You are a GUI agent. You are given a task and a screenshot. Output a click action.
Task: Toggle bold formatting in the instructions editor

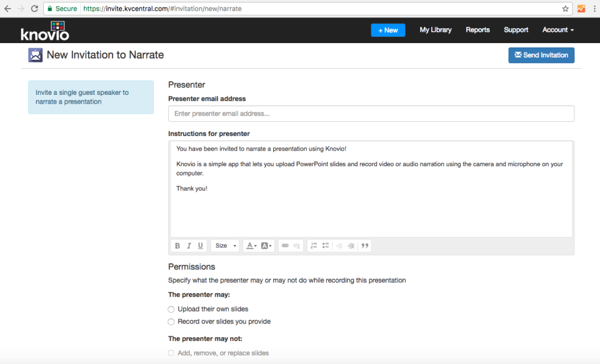click(x=177, y=245)
